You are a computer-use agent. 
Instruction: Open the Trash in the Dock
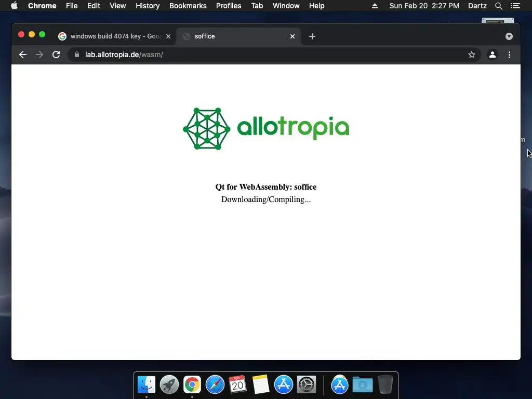click(x=385, y=384)
